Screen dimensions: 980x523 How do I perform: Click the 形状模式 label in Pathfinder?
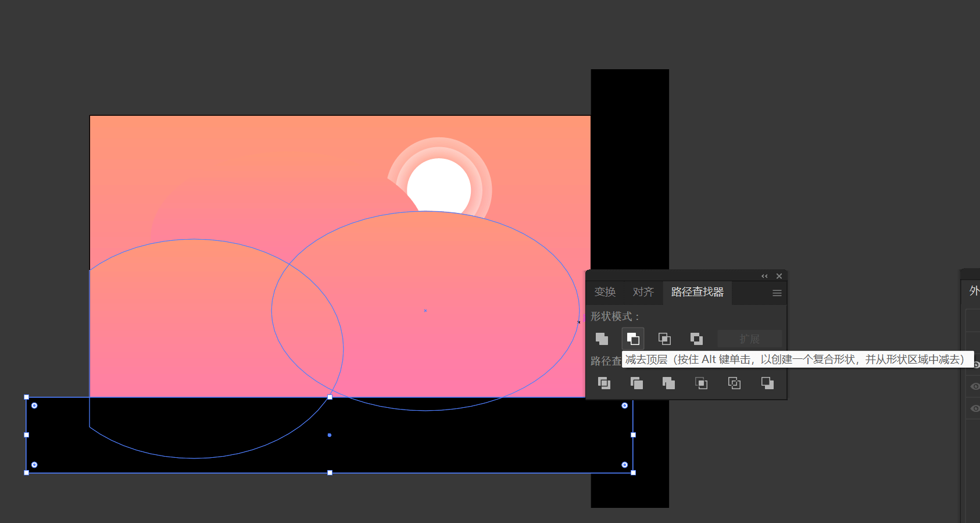point(615,316)
